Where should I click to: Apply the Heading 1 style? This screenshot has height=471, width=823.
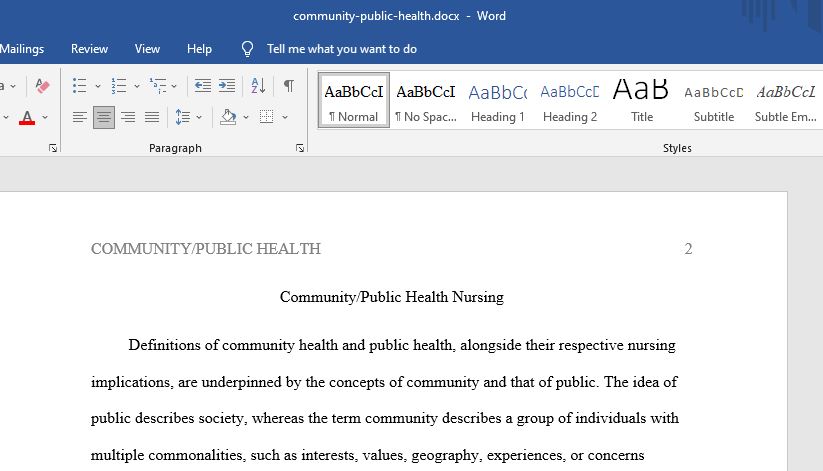point(498,100)
